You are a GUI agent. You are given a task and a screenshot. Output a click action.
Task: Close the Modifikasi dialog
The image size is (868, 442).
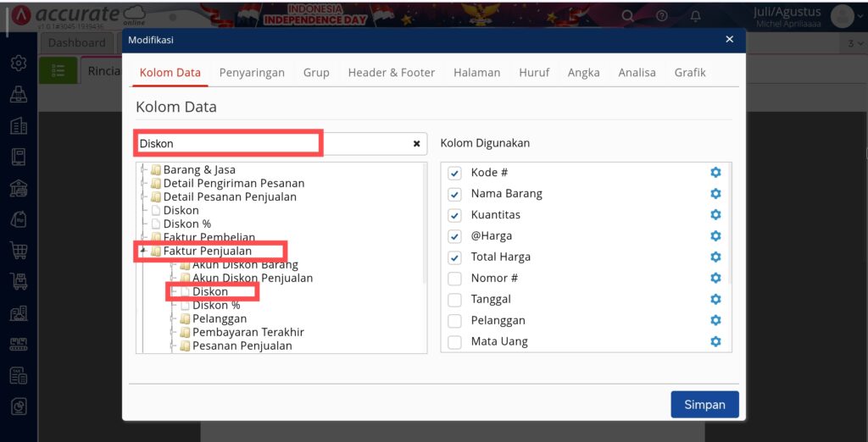pyautogui.click(x=729, y=39)
